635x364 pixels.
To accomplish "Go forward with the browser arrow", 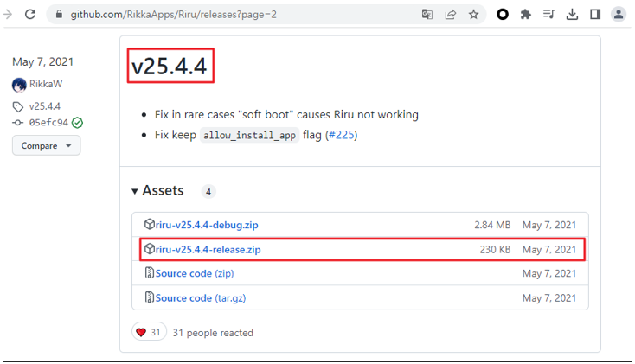I will click(x=8, y=15).
